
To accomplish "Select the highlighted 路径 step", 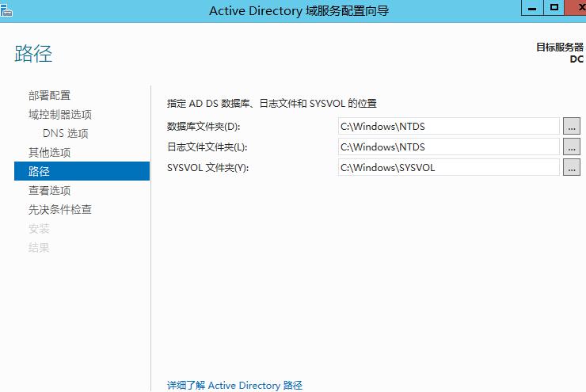I will point(82,171).
